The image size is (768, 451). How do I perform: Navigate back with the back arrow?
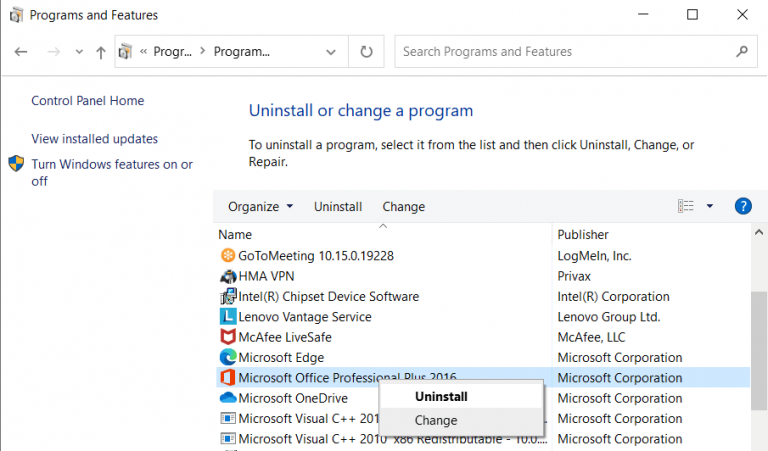[x=22, y=52]
